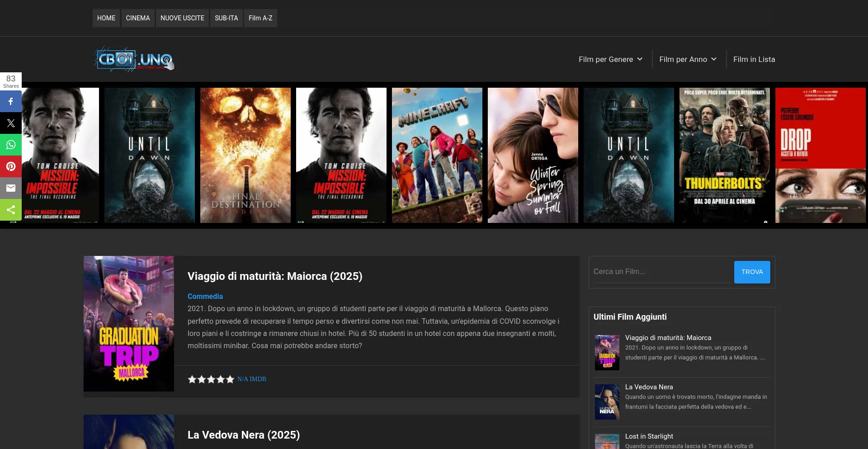Image resolution: width=868 pixels, height=449 pixels.
Task: Share the page on X (Twitter)
Action: click(11, 123)
